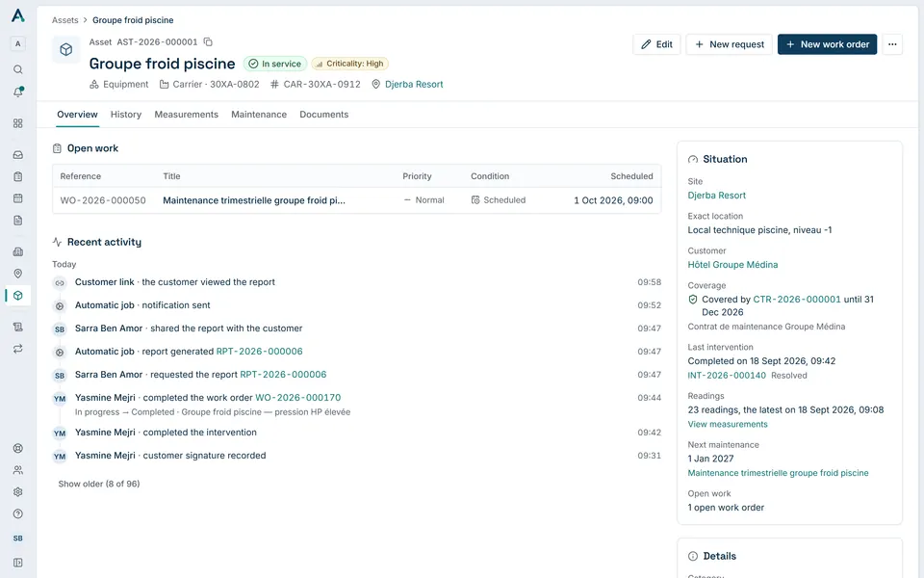Click the asset cube icon beside title

click(66, 49)
